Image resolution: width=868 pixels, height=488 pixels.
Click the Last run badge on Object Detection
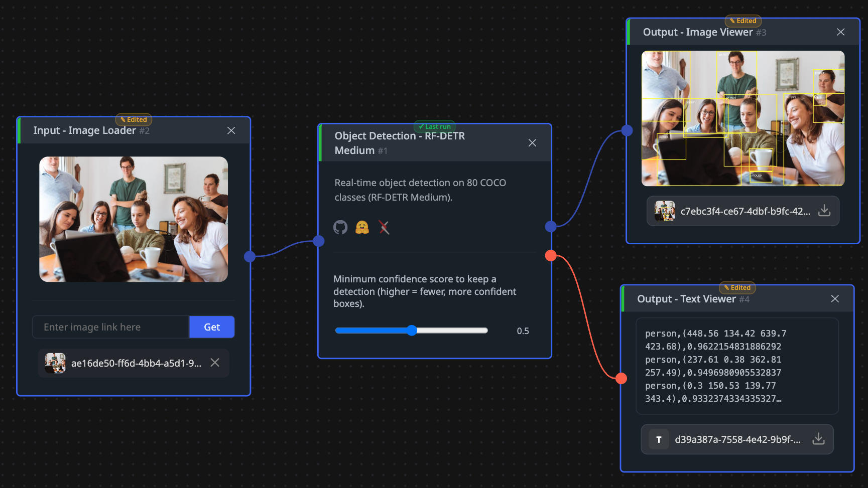(435, 126)
